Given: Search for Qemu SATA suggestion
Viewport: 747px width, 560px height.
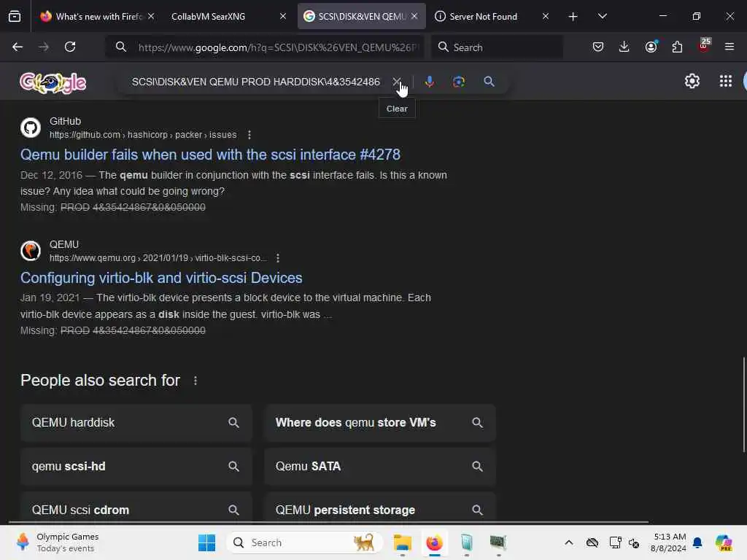Looking at the screenshot, I should tap(380, 467).
